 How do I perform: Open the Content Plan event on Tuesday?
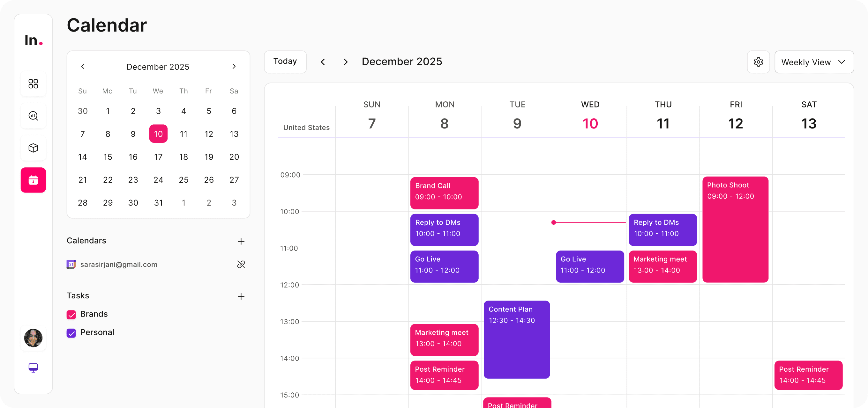[517, 339]
